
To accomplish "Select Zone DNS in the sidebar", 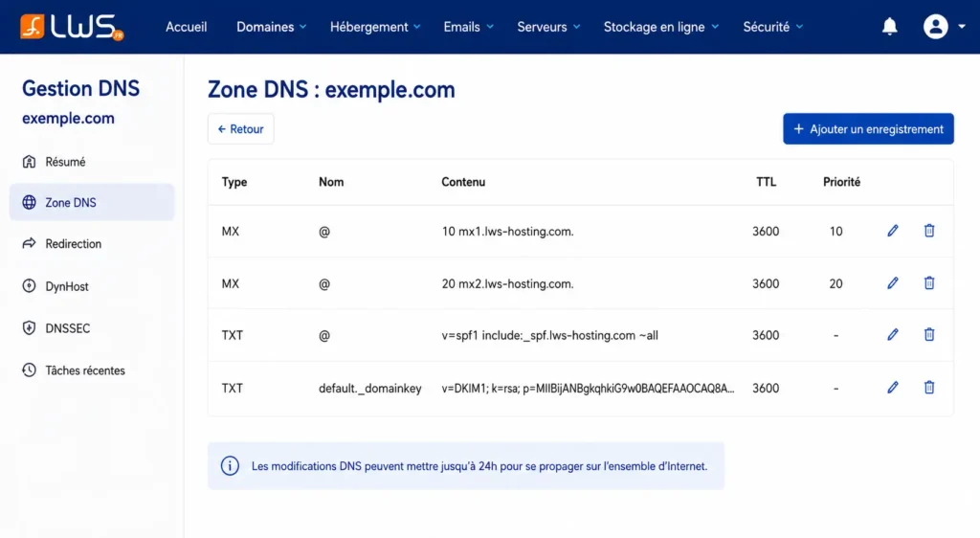I will [91, 202].
